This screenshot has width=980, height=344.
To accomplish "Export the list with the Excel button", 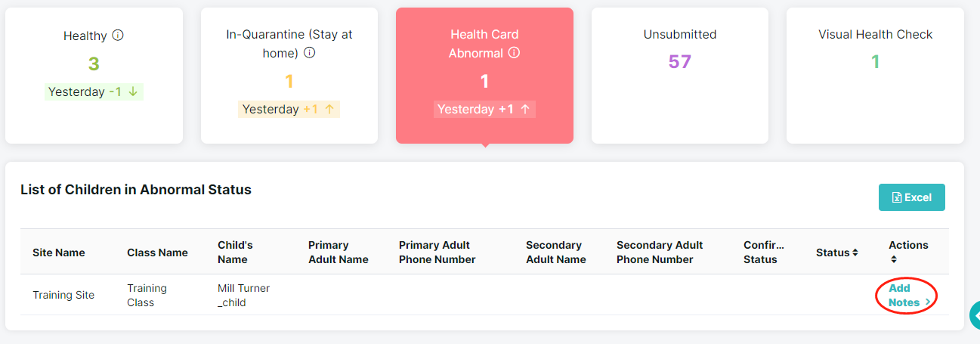I will click(912, 197).
